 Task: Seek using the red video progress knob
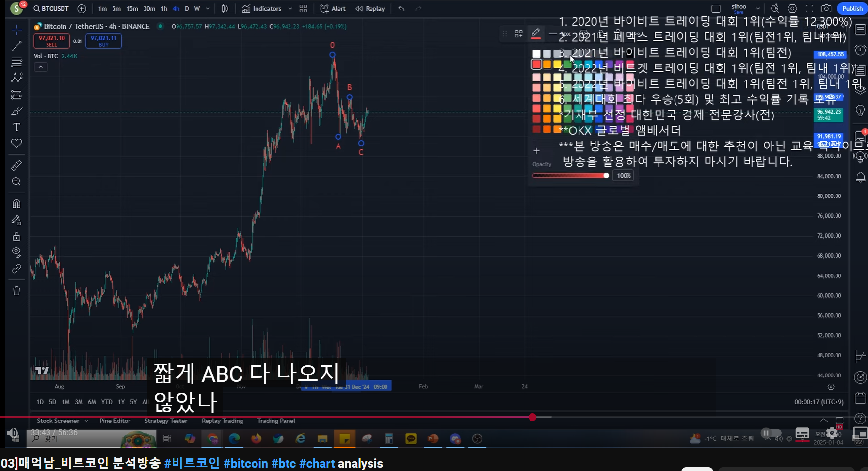(x=532, y=417)
